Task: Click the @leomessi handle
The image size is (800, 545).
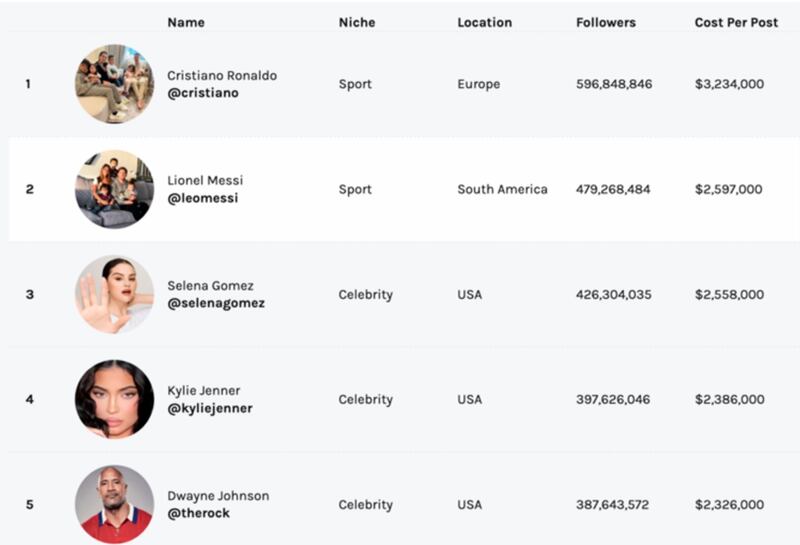Action: click(202, 198)
